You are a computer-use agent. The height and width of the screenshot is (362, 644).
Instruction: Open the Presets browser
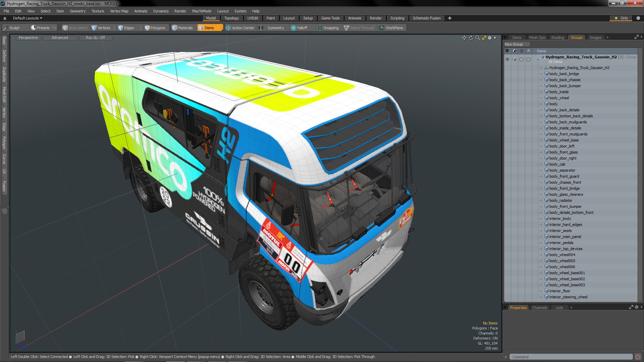pyautogui.click(x=43, y=28)
